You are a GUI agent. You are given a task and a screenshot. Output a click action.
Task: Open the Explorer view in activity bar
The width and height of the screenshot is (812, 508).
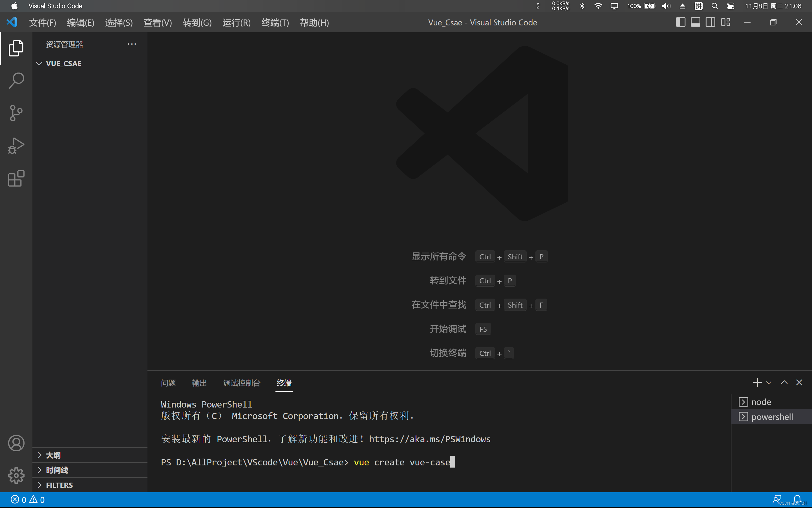point(16,48)
